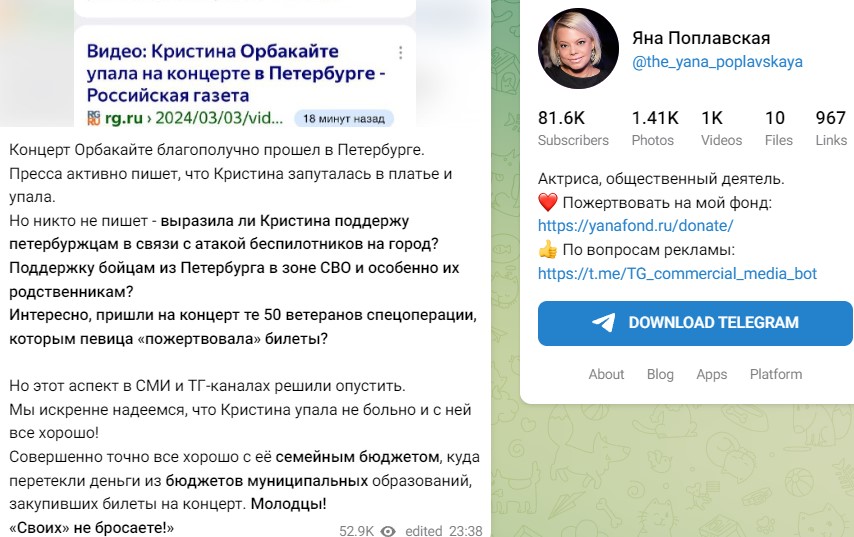Click the bold 'семейным бюджетом' phrase
This screenshot has width=854, height=537.
click(x=357, y=457)
